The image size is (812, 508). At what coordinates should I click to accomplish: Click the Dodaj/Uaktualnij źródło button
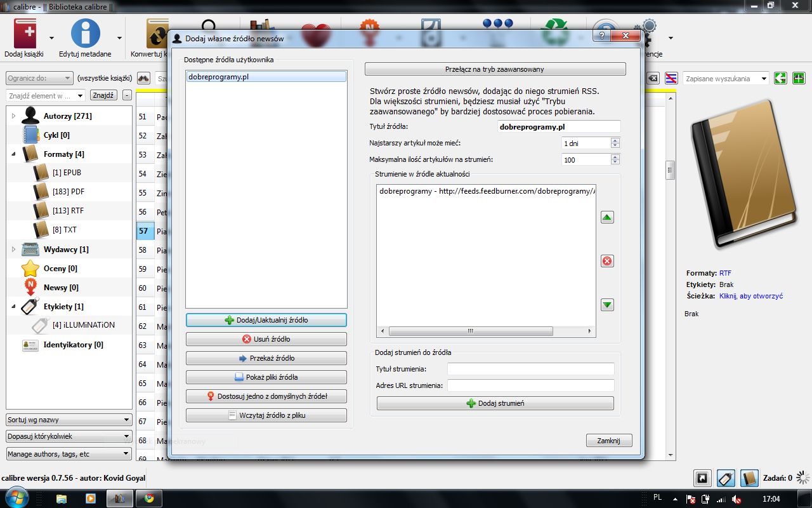266,320
